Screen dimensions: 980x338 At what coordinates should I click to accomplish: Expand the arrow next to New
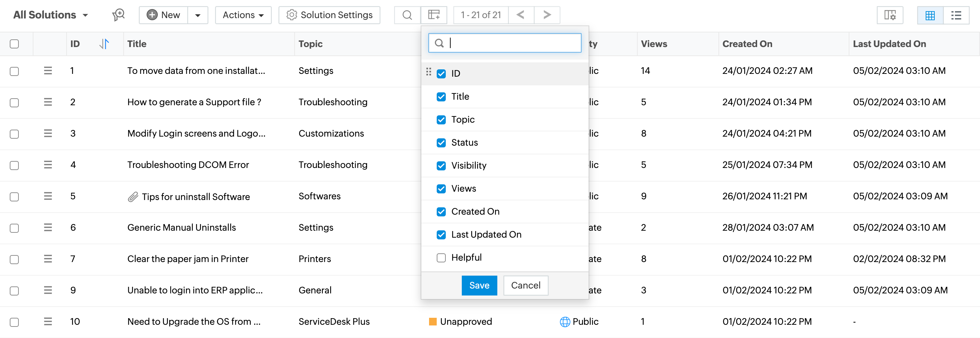coord(197,15)
